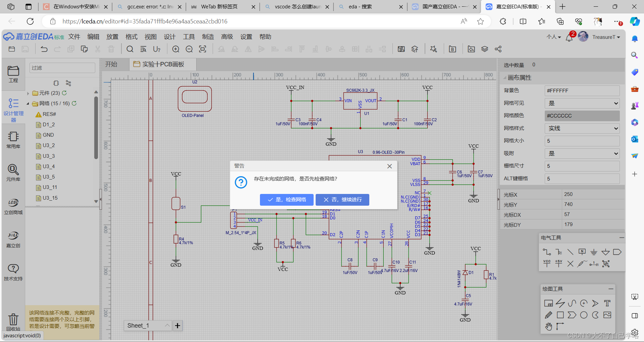Screen dimensions: 644x342
Task: Click the 过滤 filter input box
Action: [x=62, y=67]
